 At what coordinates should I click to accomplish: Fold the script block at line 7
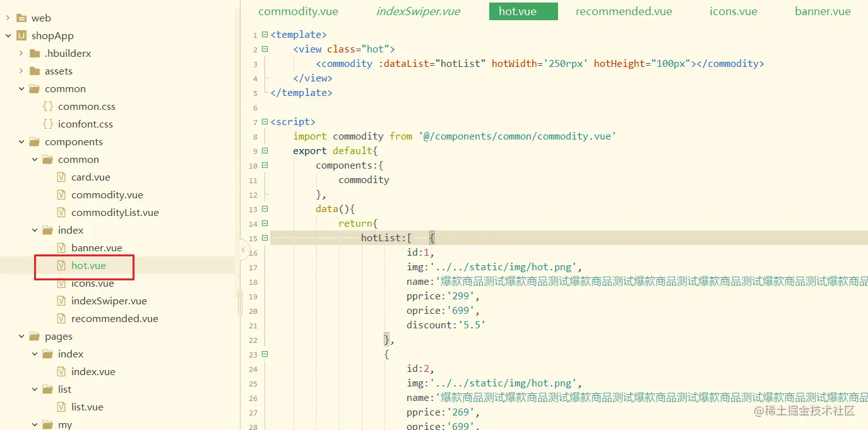[x=265, y=122]
